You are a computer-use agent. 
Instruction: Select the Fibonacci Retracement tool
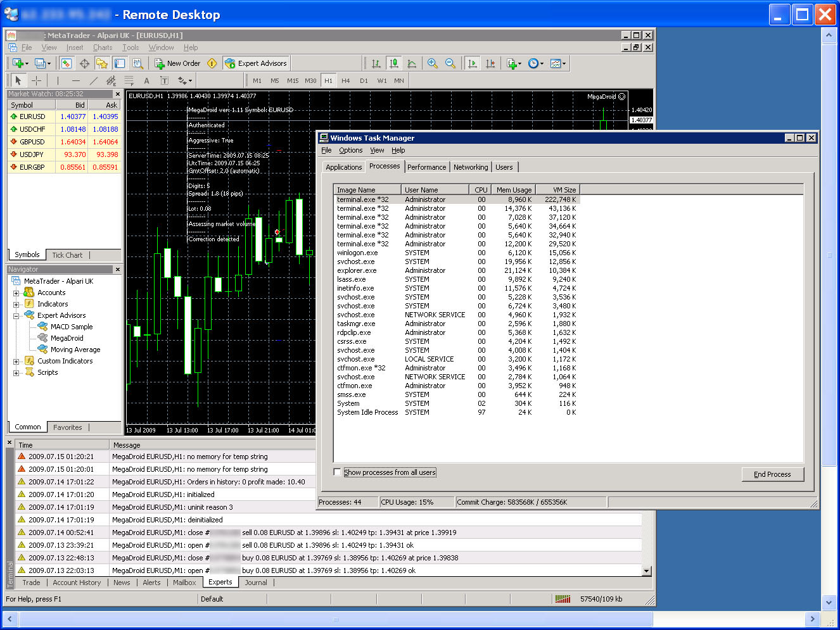point(129,80)
